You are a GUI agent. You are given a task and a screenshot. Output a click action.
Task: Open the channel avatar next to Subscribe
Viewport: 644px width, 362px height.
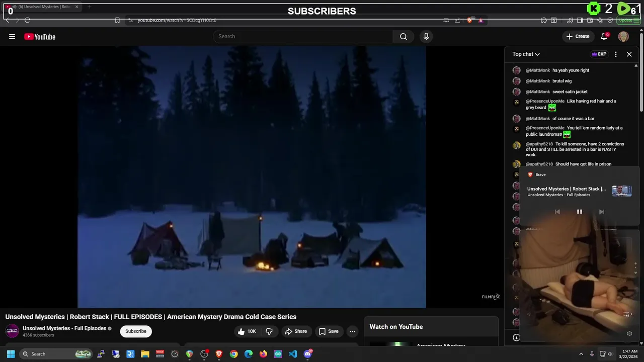[12, 331]
